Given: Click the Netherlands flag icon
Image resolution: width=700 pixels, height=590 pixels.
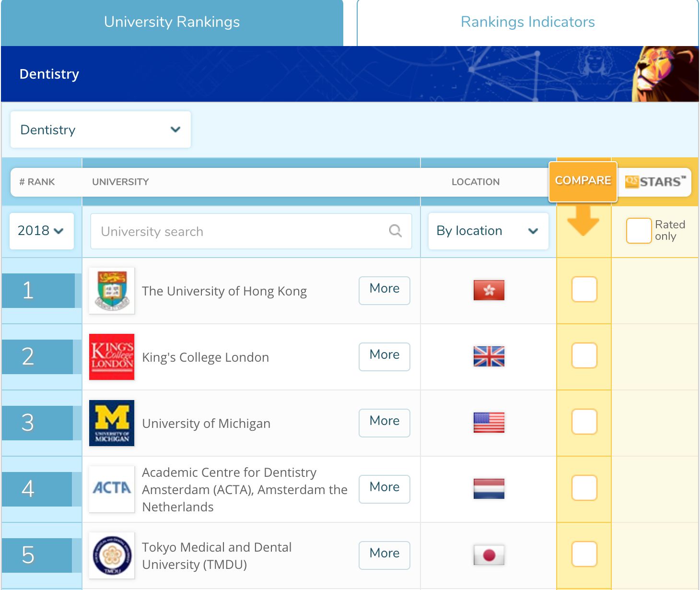Looking at the screenshot, I should pos(489,489).
